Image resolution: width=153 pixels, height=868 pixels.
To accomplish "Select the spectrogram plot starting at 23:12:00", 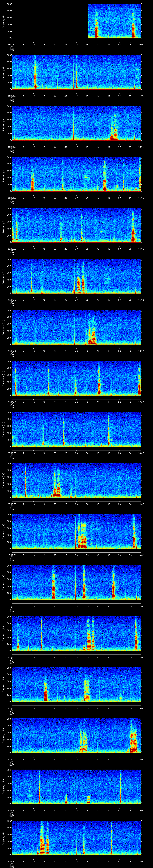I will pos(77,174).
